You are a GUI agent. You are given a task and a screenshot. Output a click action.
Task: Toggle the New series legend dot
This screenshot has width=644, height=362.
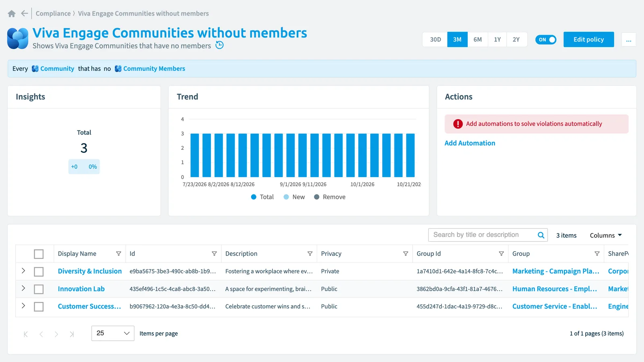point(286,197)
